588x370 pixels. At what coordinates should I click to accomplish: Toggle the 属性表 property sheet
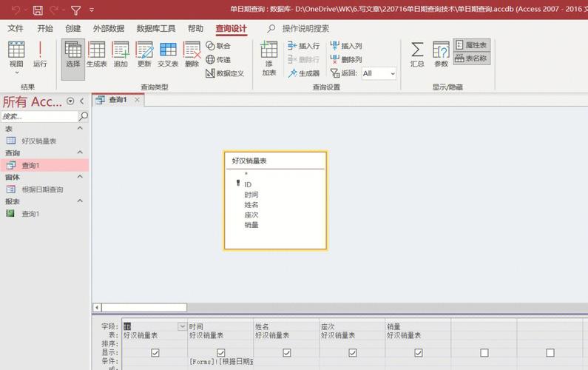coord(471,45)
